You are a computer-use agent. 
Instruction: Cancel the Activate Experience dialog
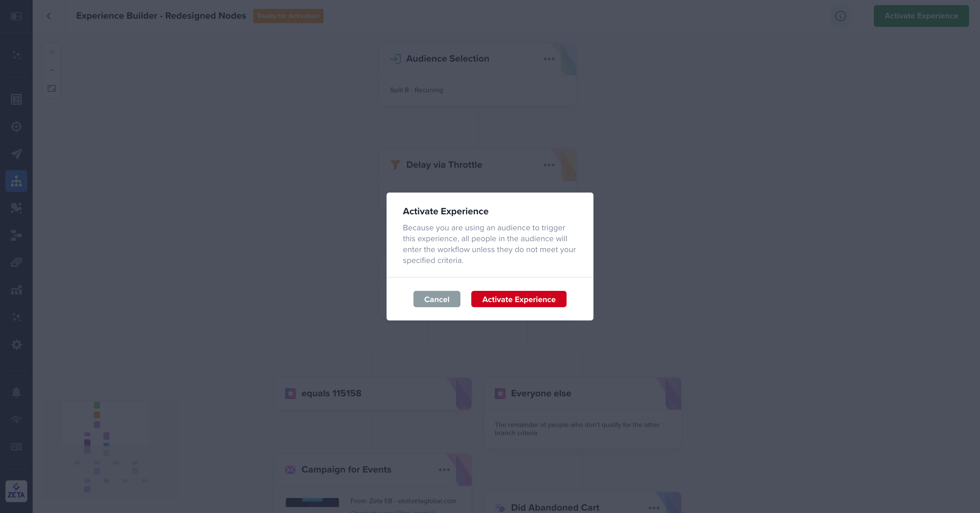click(x=437, y=299)
